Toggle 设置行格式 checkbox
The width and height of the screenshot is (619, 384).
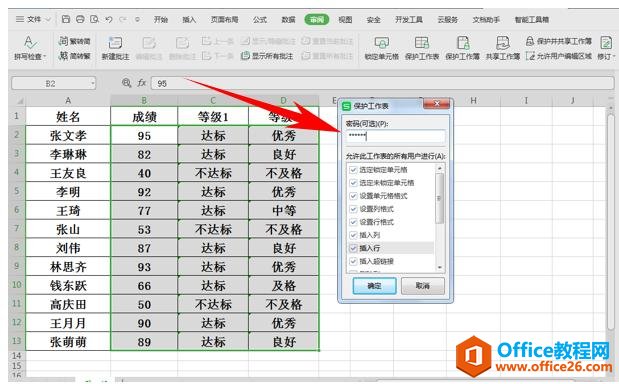pos(353,222)
